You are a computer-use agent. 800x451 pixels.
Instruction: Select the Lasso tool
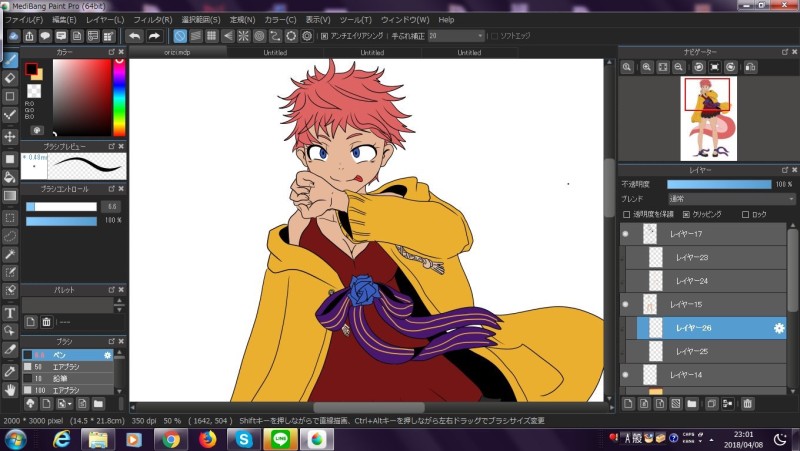[x=10, y=236]
